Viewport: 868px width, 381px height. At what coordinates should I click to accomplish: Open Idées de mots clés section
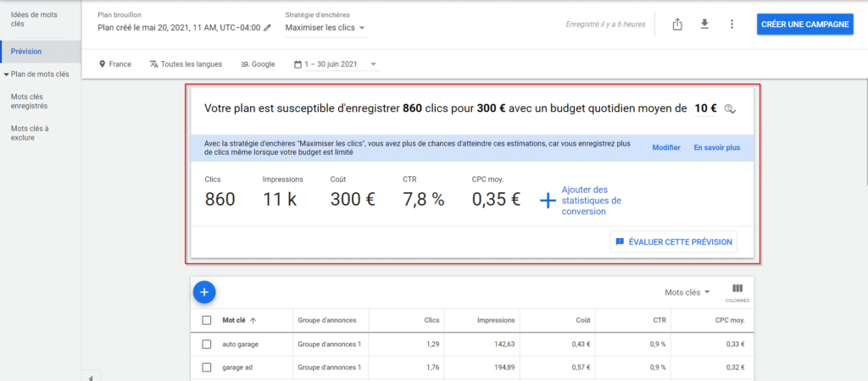[34, 19]
